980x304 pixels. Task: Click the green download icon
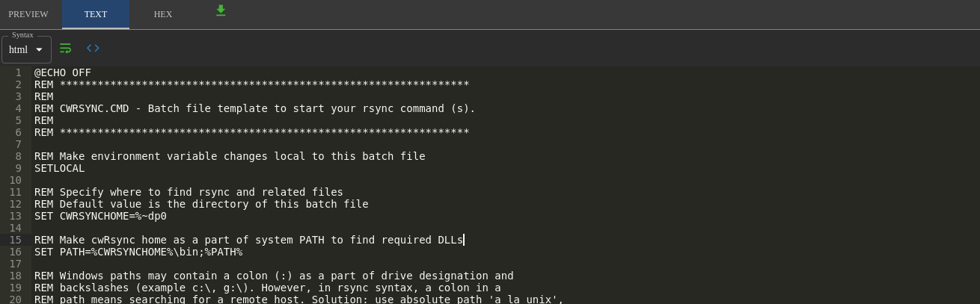tap(221, 10)
